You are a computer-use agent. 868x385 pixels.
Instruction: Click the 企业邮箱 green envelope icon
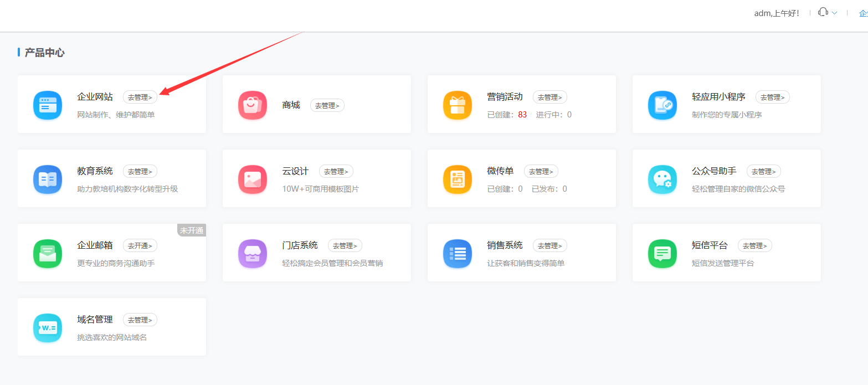[x=48, y=254]
